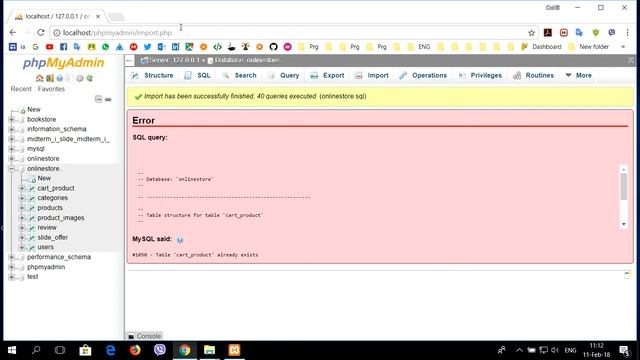Open the GitHub bookmark icon

pyautogui.click(x=273, y=47)
